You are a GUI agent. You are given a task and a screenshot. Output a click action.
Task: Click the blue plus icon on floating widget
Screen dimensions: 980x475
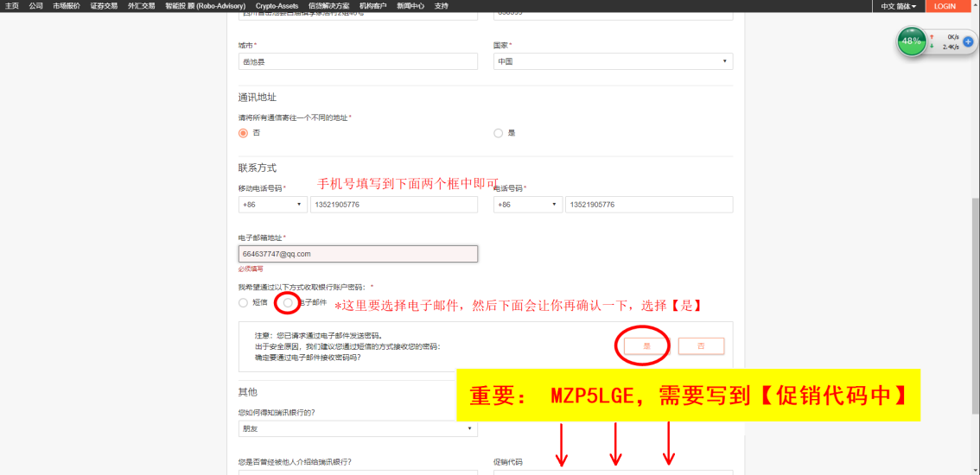pos(968,41)
